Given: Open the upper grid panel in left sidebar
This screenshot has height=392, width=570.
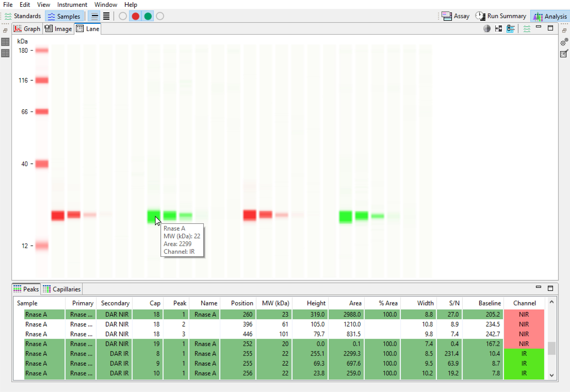Looking at the screenshot, I should click(x=5, y=42).
